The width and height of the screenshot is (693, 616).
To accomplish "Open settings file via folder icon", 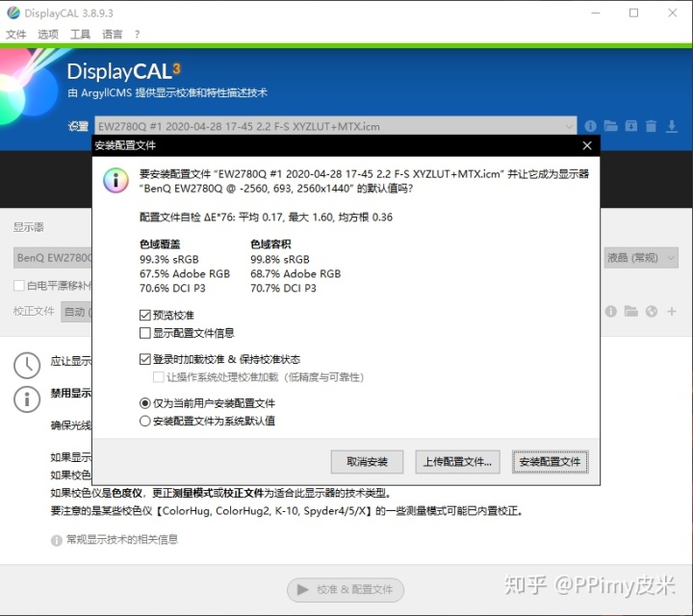I will 611,126.
